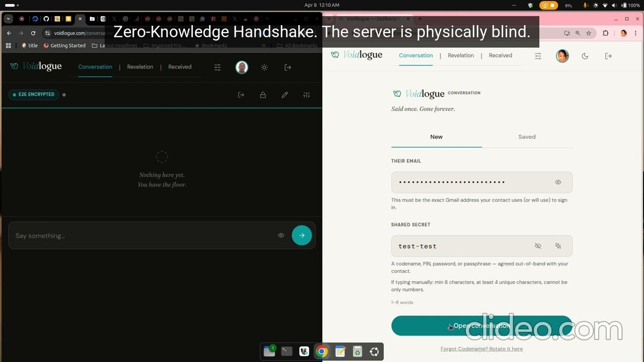644x362 pixels.
Task: Log out via light window exit icon
Action: [608, 56]
